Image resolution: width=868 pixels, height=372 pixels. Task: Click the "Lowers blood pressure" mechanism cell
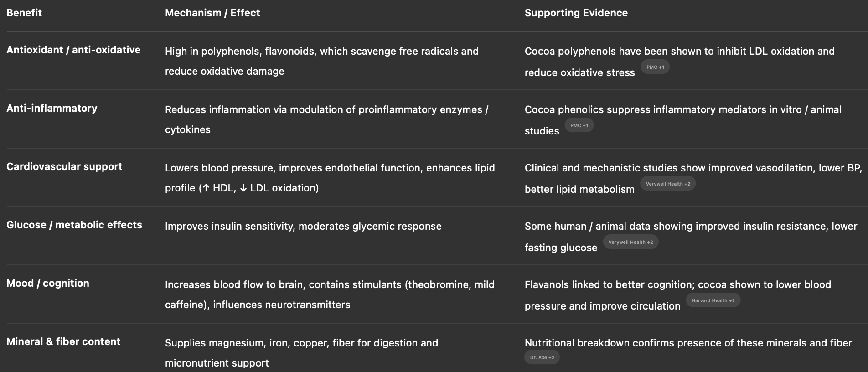[x=330, y=177]
